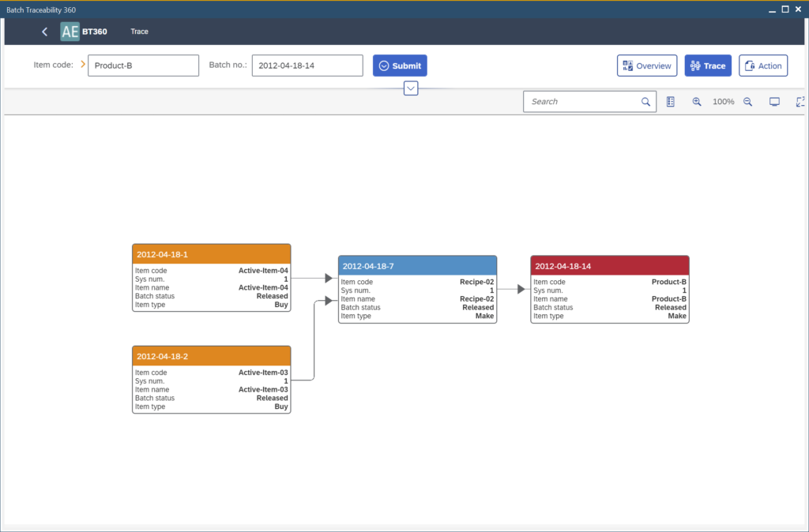Screen dimensions: 809x532
Task: Click the AE BT360 logo
Action: point(70,32)
